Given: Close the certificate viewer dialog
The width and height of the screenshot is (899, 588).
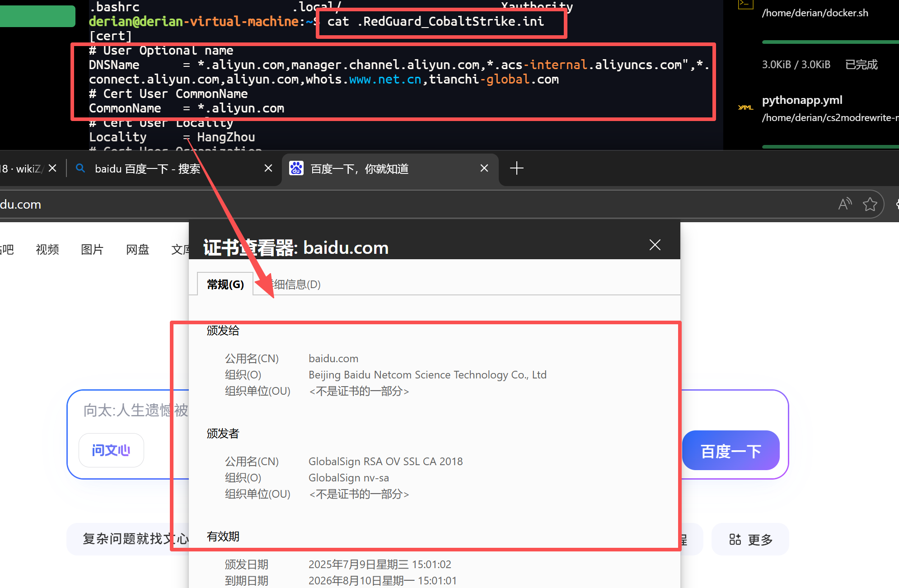Looking at the screenshot, I should click(655, 245).
